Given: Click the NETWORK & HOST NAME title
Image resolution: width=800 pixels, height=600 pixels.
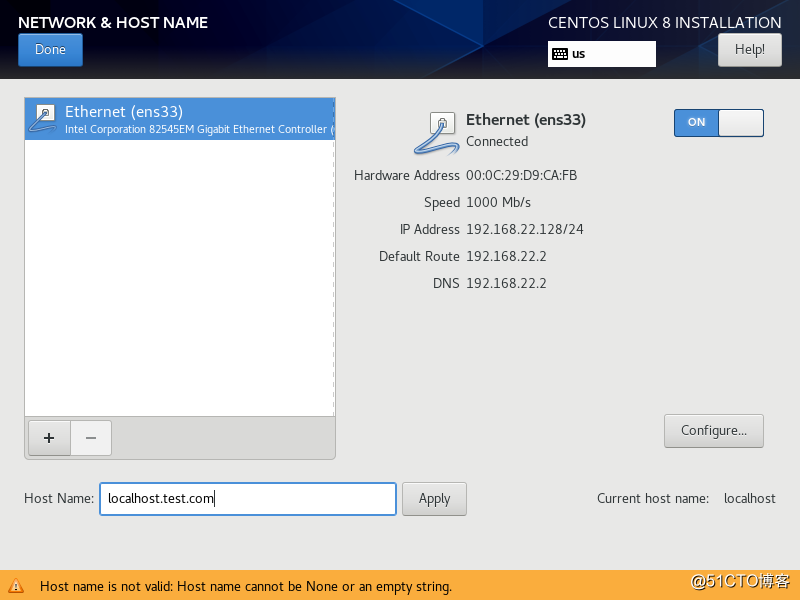Looking at the screenshot, I should point(113,22).
